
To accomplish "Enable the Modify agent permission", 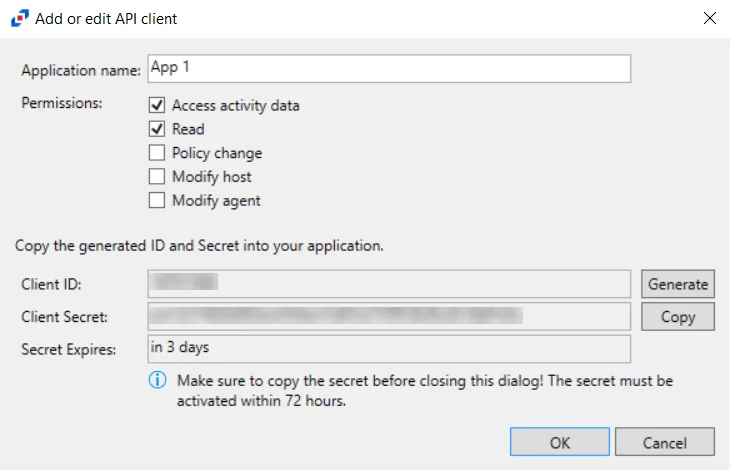I will pos(157,200).
